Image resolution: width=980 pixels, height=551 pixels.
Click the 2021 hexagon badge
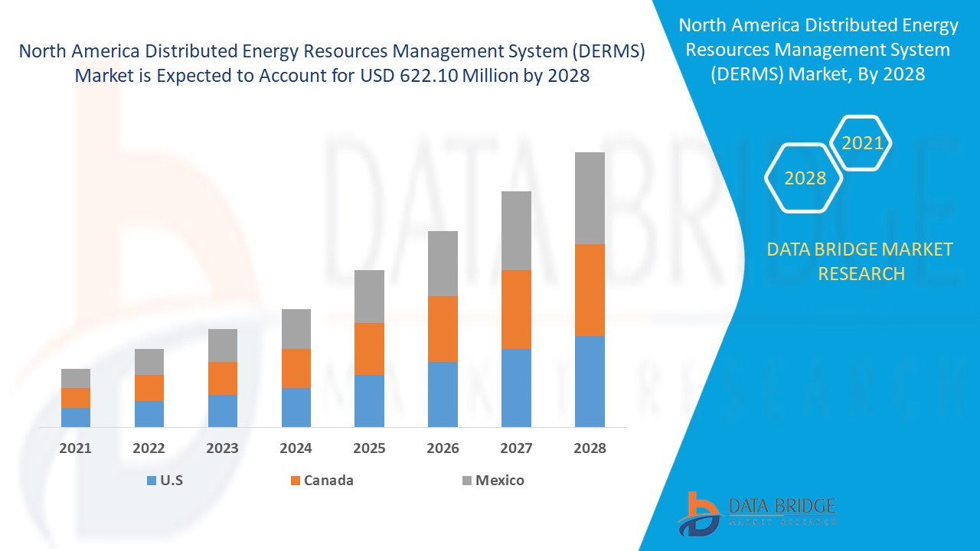point(864,142)
